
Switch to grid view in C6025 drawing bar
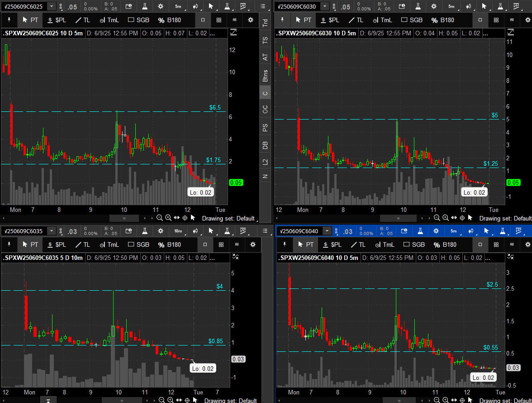pyautogui.click(x=219, y=20)
